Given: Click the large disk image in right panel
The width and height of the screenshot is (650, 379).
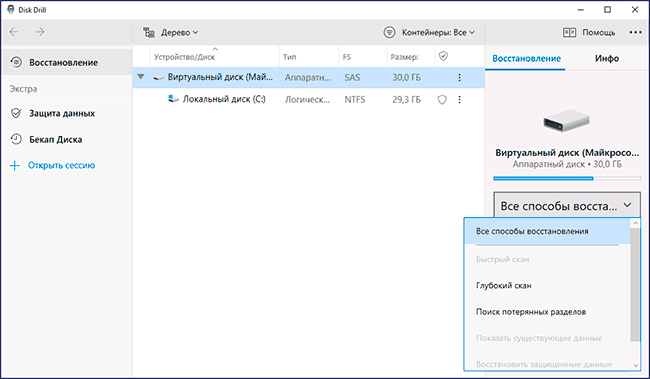Looking at the screenshot, I should coord(567,121).
